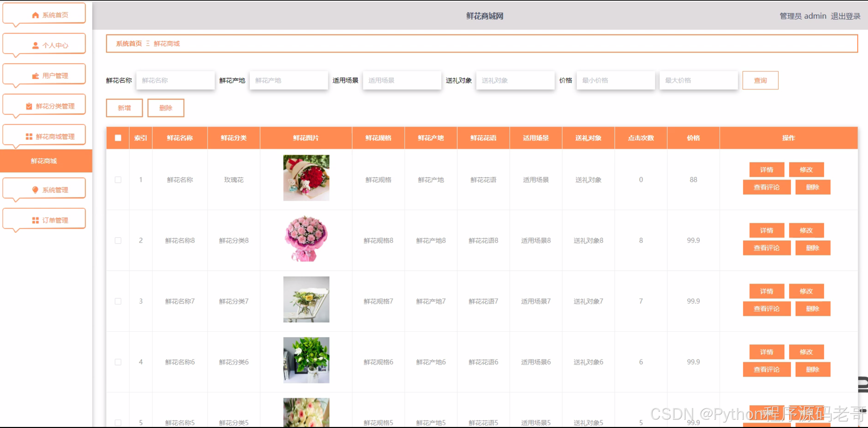Expand the 系统管理 sidebar menu
The height and width of the screenshot is (428, 868).
55,190
